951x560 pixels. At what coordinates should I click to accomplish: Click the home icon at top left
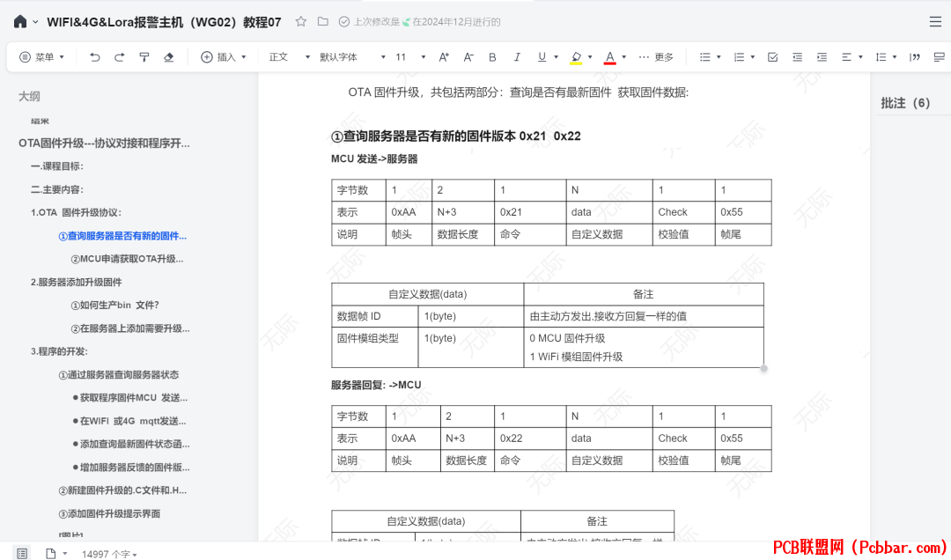20,22
